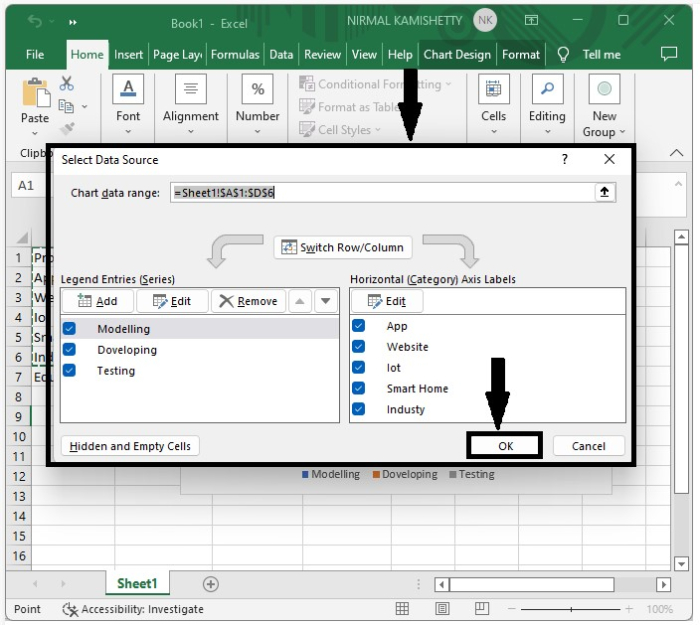Click the Cancel button

(x=588, y=446)
